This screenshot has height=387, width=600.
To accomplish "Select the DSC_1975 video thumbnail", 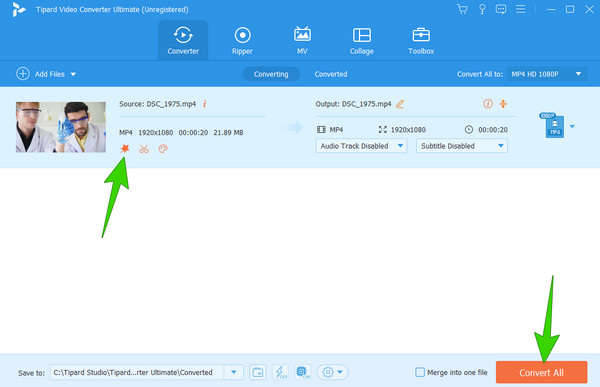I will [x=61, y=127].
